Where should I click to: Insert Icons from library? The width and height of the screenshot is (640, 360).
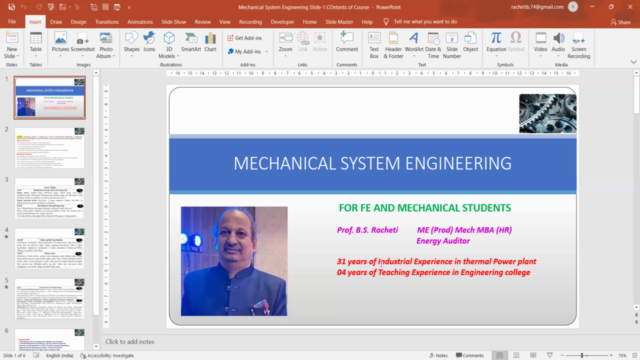click(x=149, y=42)
